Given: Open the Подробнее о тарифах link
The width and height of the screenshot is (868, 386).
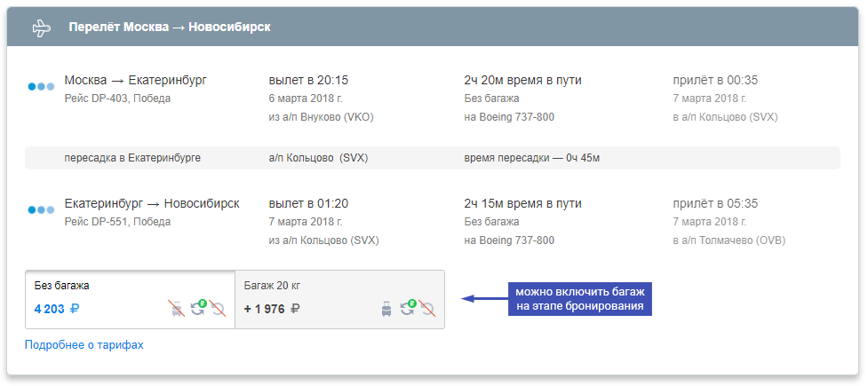Looking at the screenshot, I should tap(84, 345).
